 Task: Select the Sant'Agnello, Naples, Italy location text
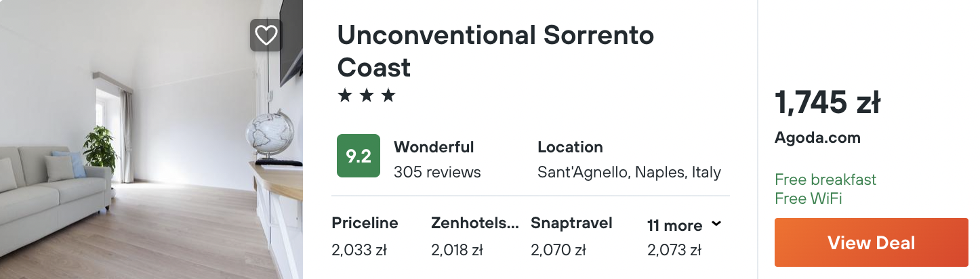point(629,172)
